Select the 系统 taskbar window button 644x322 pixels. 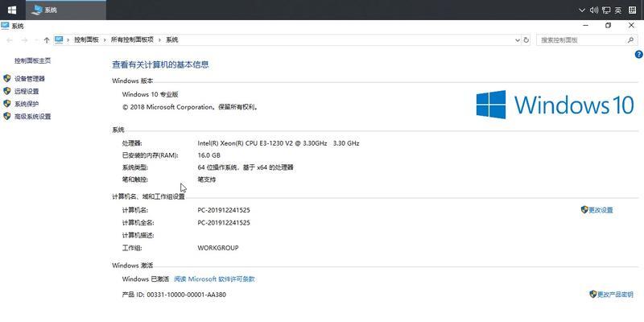click(x=66, y=10)
